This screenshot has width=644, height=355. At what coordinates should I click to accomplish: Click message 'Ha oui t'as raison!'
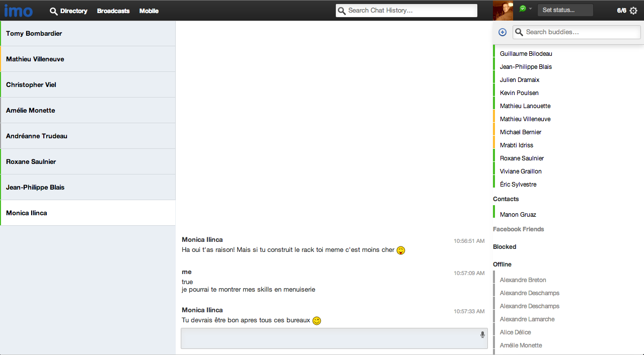pyautogui.click(x=288, y=250)
